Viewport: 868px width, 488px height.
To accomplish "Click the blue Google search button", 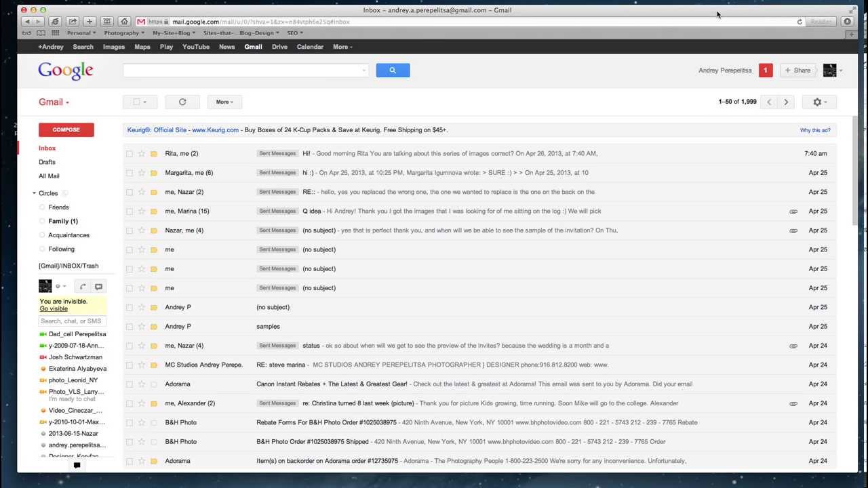I will click(393, 70).
